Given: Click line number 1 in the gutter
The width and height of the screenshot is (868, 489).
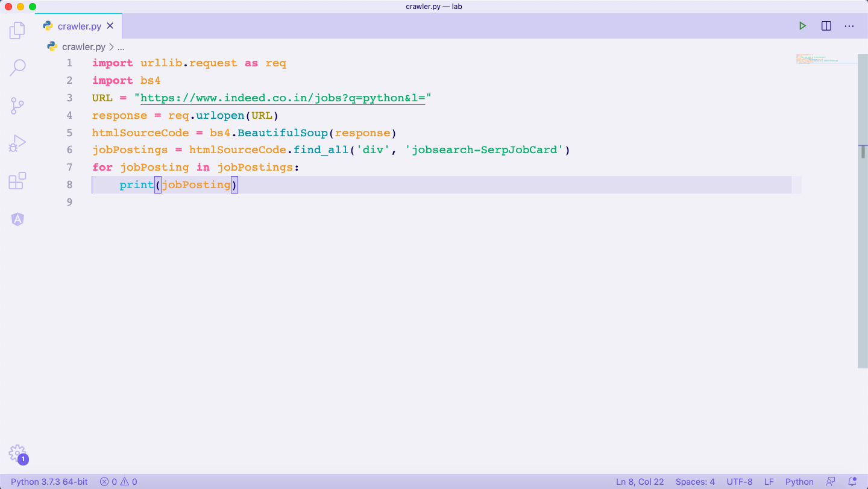Looking at the screenshot, I should click(x=69, y=63).
